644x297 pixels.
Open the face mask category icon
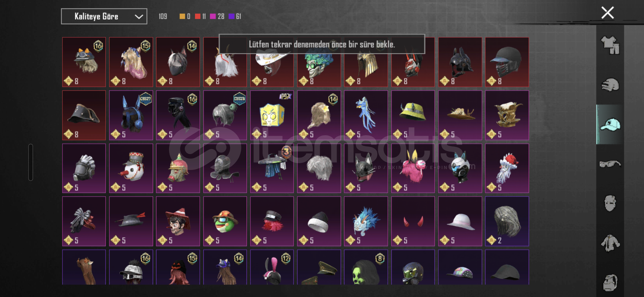610,204
